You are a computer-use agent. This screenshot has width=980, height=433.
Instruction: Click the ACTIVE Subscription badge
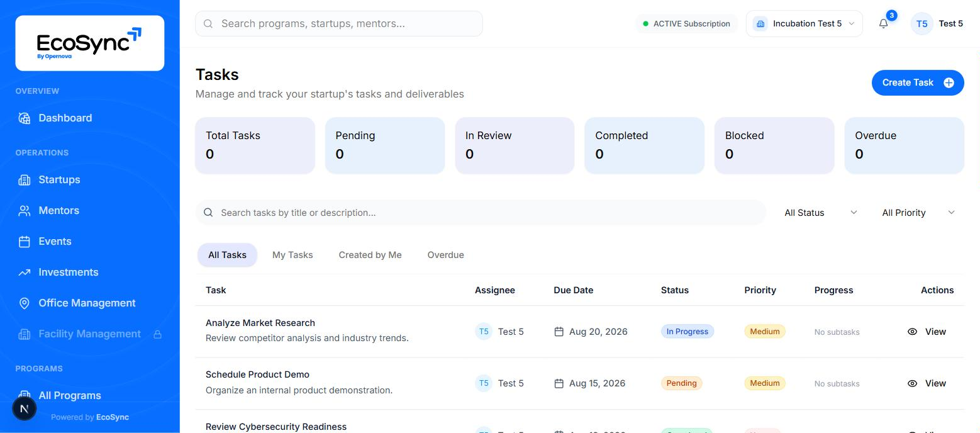pos(686,24)
